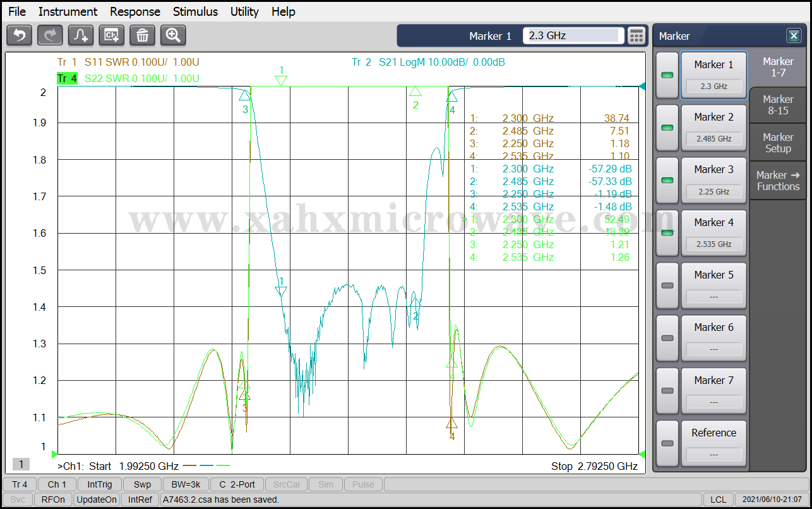Toggle Marker 4 on/off indicator
Screen dimensions: 812x509
pyautogui.click(x=667, y=233)
